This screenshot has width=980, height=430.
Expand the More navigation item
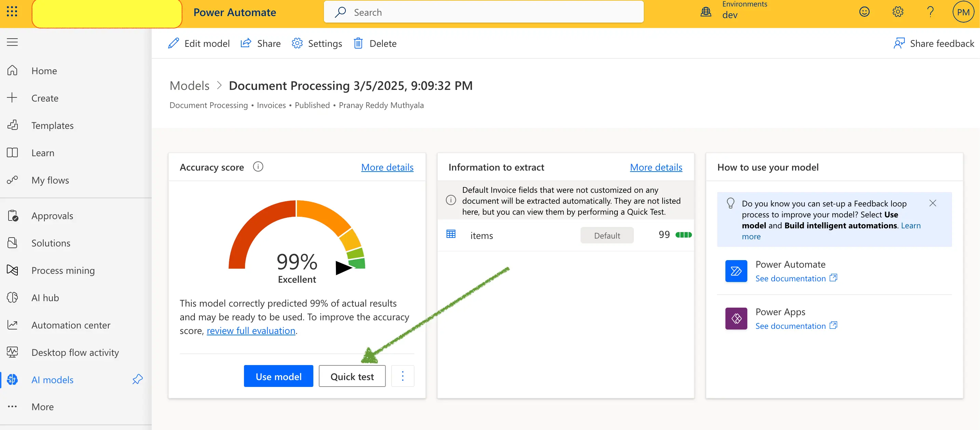tap(43, 407)
